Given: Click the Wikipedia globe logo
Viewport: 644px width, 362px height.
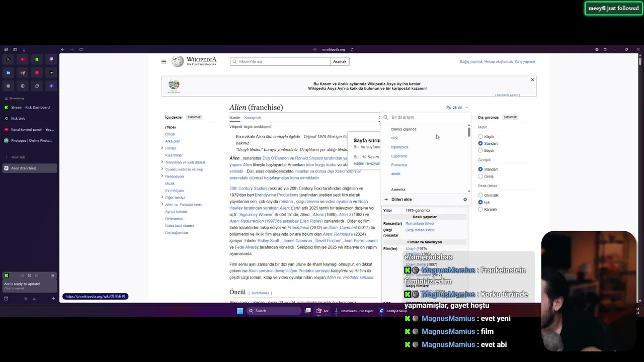Looking at the screenshot, I should click(178, 61).
